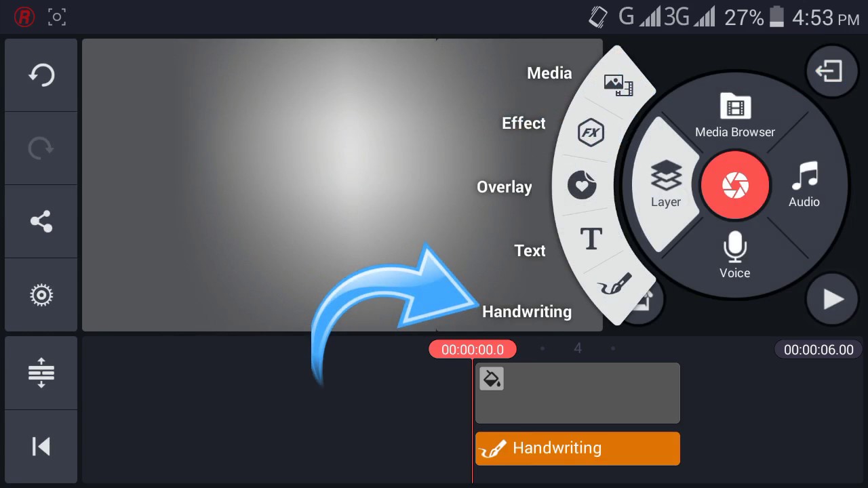Tap the exit project arrow icon
The image size is (868, 488).
click(x=832, y=71)
